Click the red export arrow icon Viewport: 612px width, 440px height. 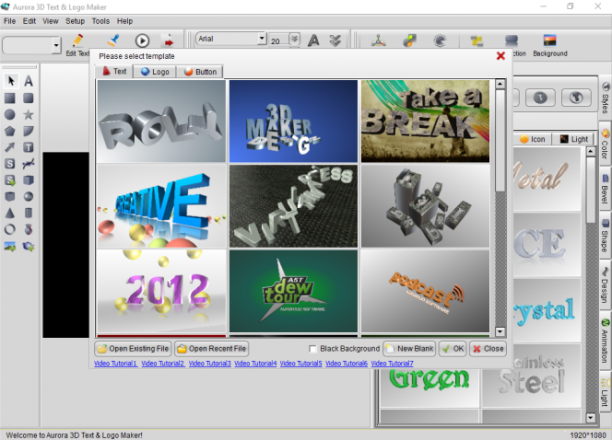point(169,41)
